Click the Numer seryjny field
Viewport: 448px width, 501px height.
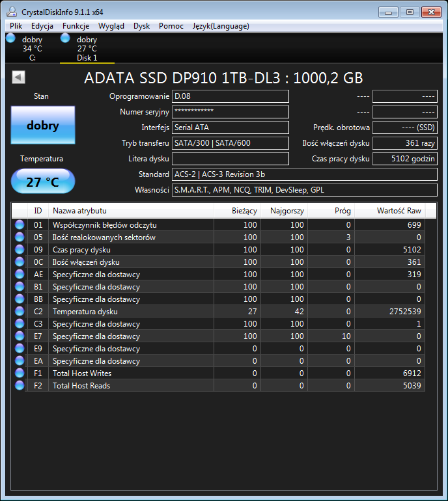[231, 112]
